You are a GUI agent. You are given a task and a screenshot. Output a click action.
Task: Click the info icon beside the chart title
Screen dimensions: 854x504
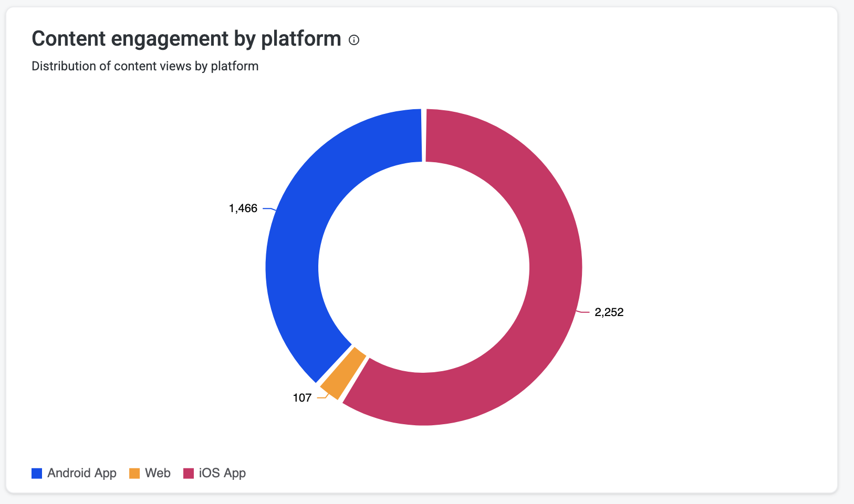355,40
